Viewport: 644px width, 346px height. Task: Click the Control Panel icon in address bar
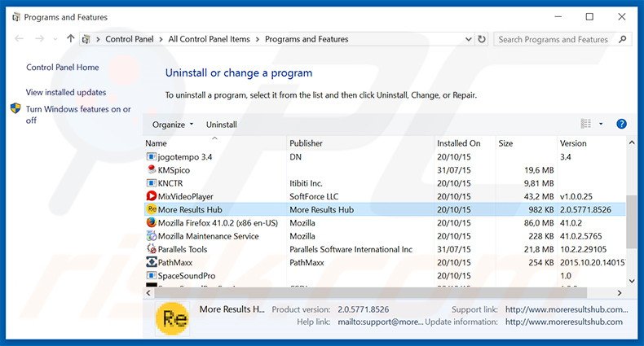(x=86, y=39)
